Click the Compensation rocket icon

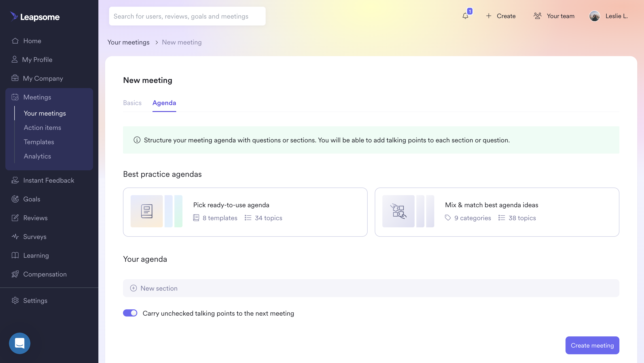(15, 274)
